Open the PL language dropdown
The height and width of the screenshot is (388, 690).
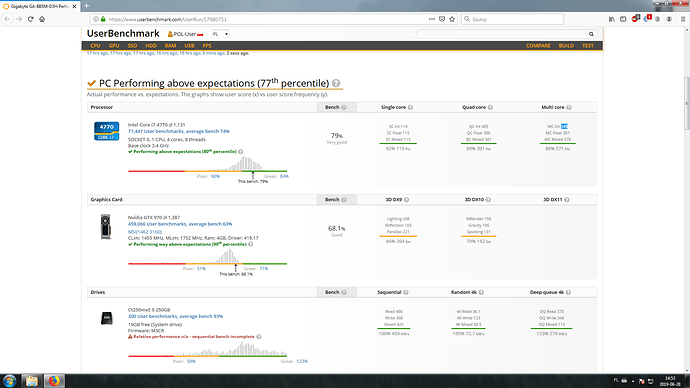coord(220,34)
